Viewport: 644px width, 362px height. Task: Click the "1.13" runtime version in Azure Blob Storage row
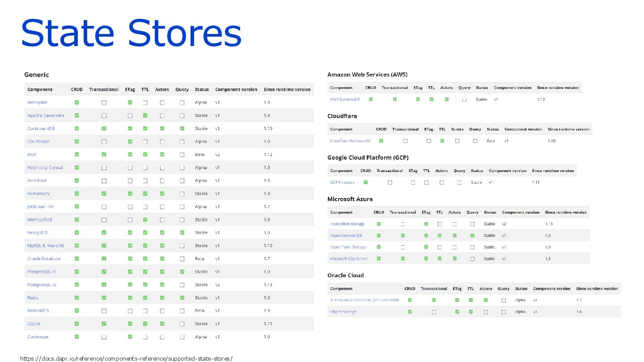coord(549,224)
